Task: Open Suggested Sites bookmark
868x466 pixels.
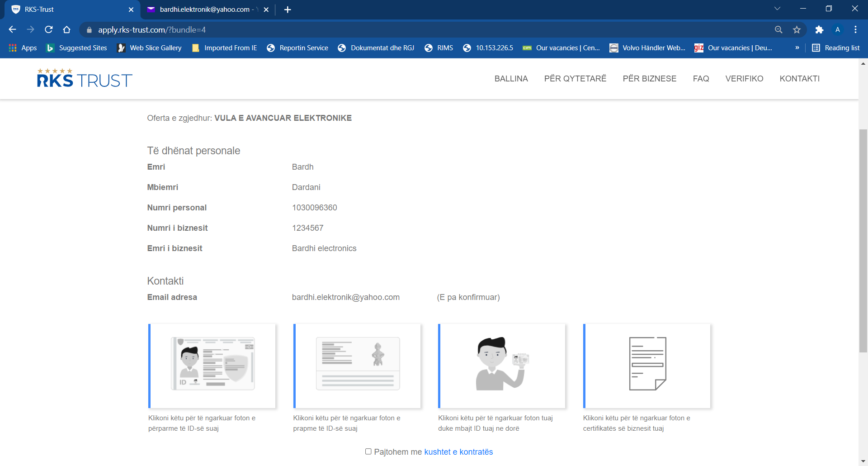Action: (x=77, y=48)
